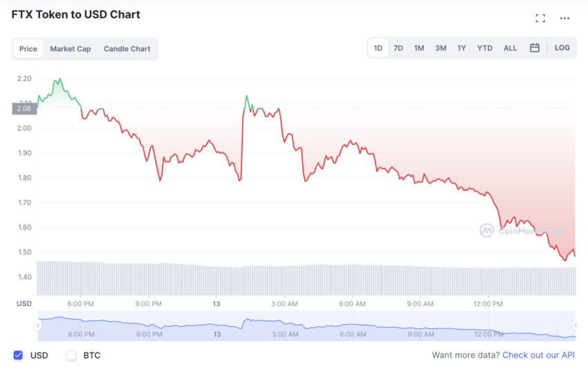Viewport: 588px width, 374px height.
Task: Select the Price tab
Action: (28, 49)
